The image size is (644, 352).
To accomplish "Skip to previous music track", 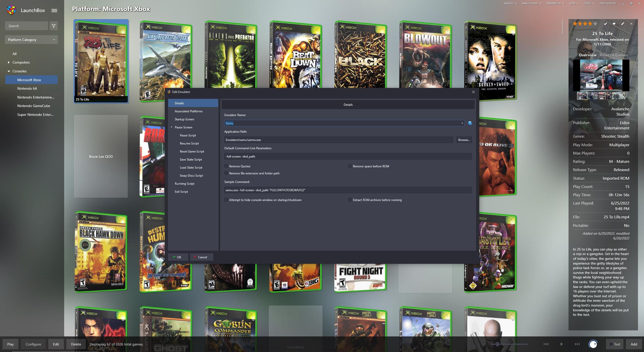I will pyautogui.click(x=546, y=344).
